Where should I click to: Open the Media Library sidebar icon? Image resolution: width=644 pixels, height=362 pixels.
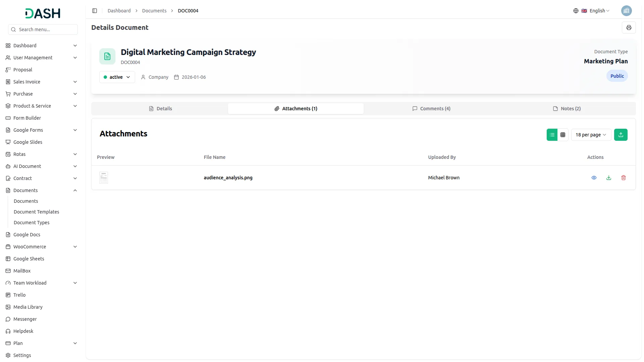click(x=7, y=307)
